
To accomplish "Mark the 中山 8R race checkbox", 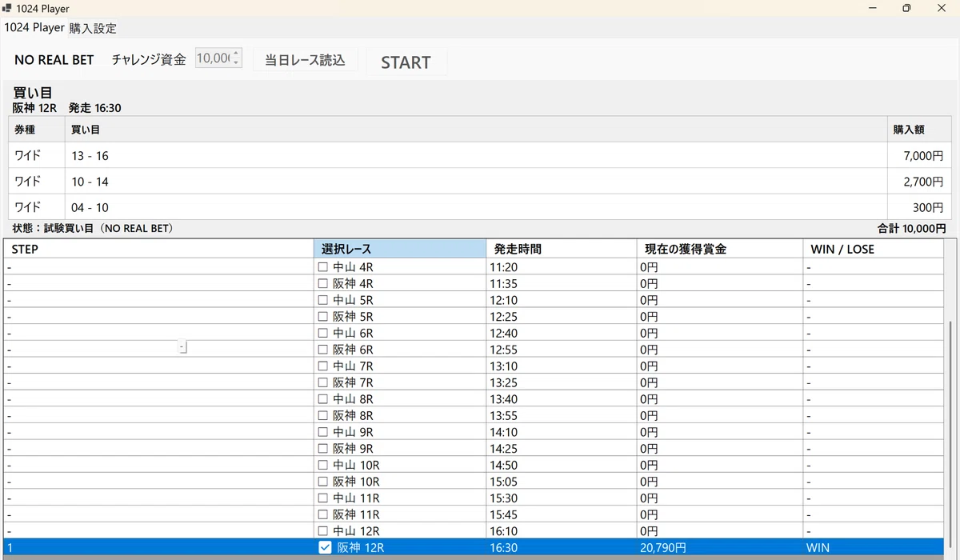I will 323,399.
